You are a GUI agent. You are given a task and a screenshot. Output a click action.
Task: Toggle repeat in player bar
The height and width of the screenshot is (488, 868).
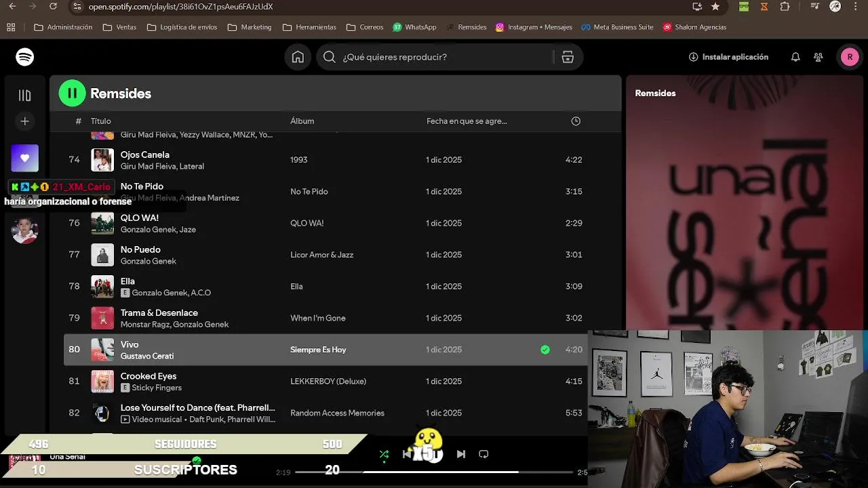pyautogui.click(x=484, y=454)
